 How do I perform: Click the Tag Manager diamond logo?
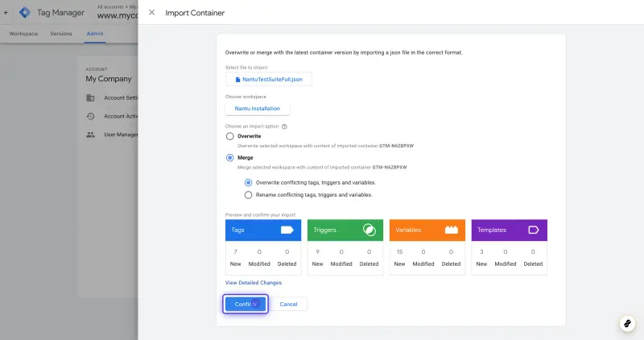tap(25, 13)
